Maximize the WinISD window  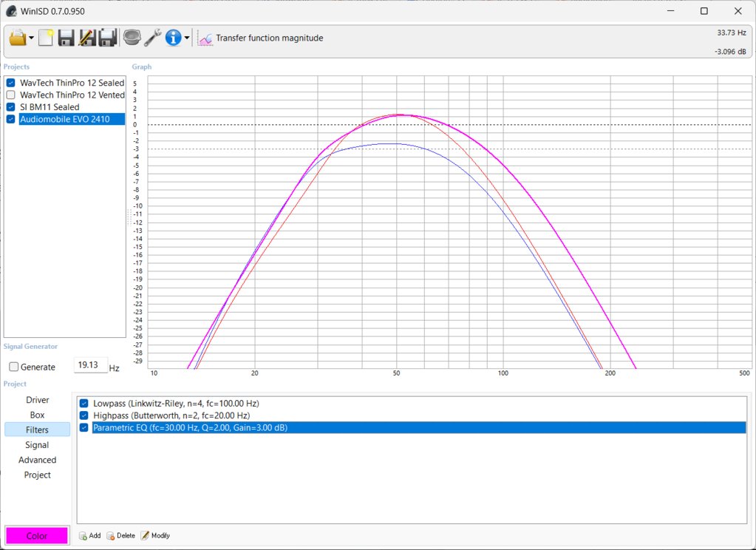(704, 11)
